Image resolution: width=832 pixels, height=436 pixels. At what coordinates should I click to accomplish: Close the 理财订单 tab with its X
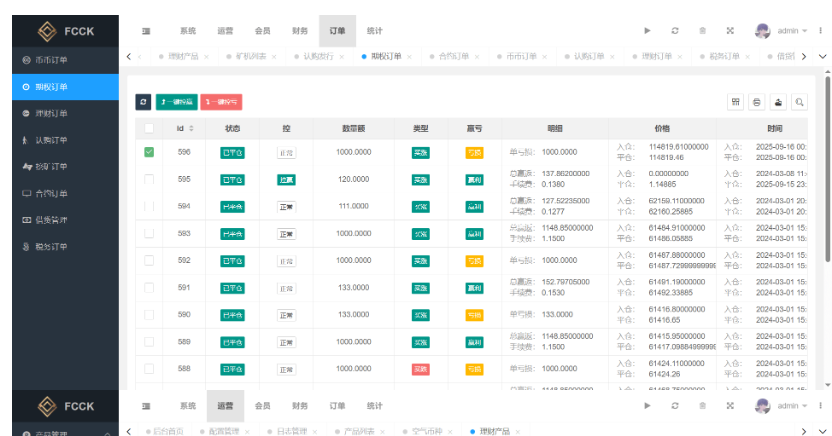click(x=680, y=57)
